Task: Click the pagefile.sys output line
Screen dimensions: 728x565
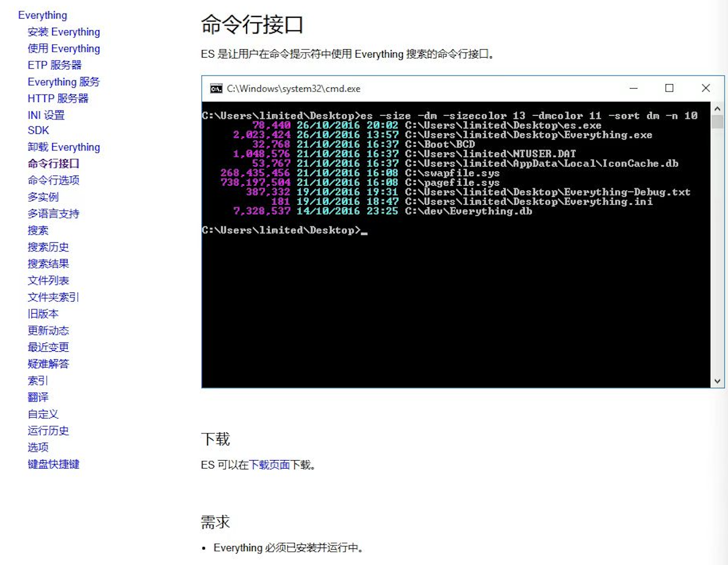Action: coord(360,182)
